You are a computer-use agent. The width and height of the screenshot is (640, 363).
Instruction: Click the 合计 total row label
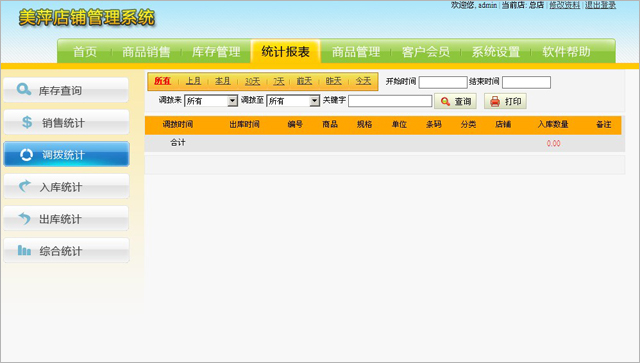178,143
